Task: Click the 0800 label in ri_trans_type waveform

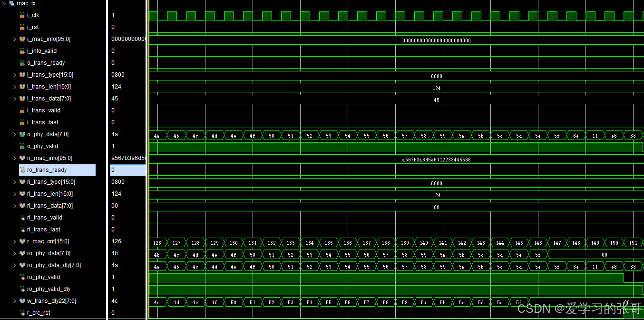Action: (x=437, y=184)
